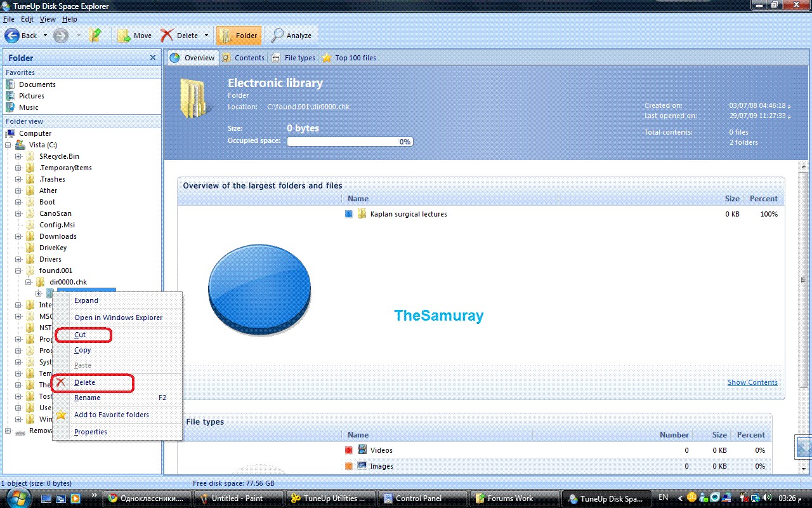Click the Show Contents link
Screen dimensions: 812x508
click(x=752, y=382)
